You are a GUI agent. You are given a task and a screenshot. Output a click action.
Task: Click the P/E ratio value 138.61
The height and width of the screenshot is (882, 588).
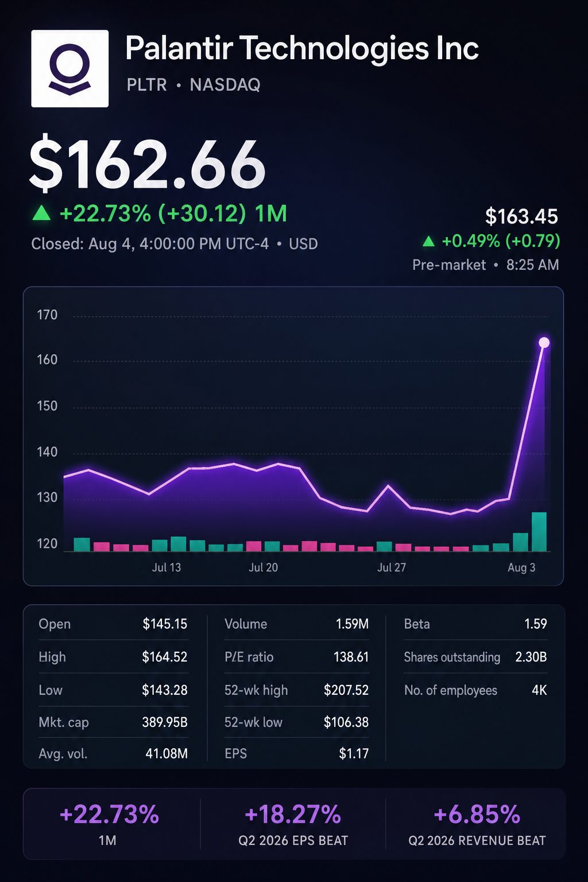351,657
